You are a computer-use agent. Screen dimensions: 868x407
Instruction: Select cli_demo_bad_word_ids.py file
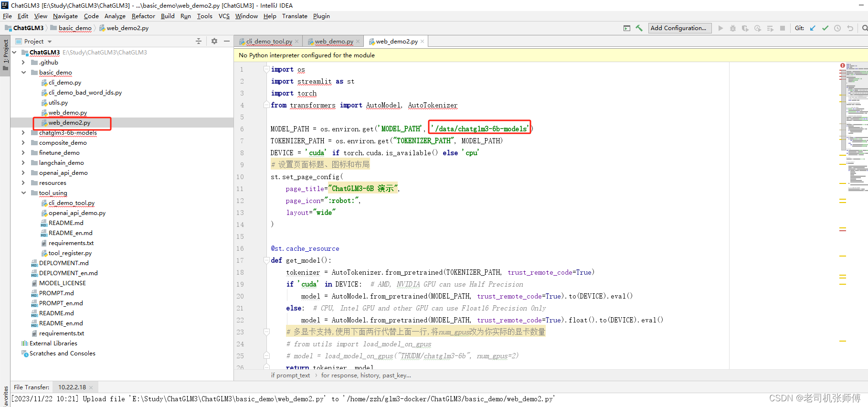coord(85,93)
